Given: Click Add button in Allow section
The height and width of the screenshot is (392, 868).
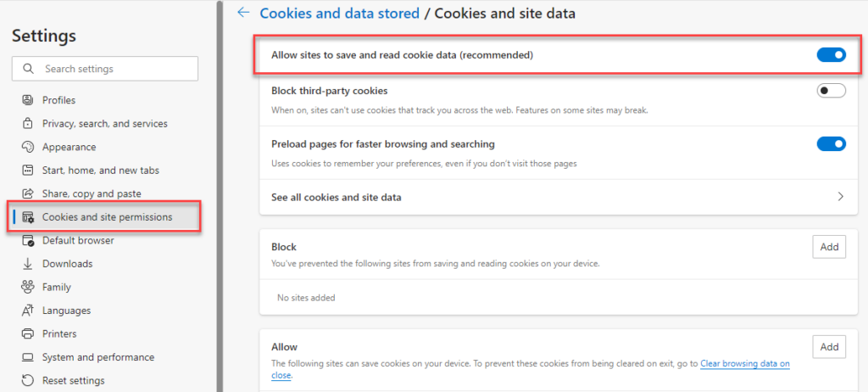Looking at the screenshot, I should [829, 347].
